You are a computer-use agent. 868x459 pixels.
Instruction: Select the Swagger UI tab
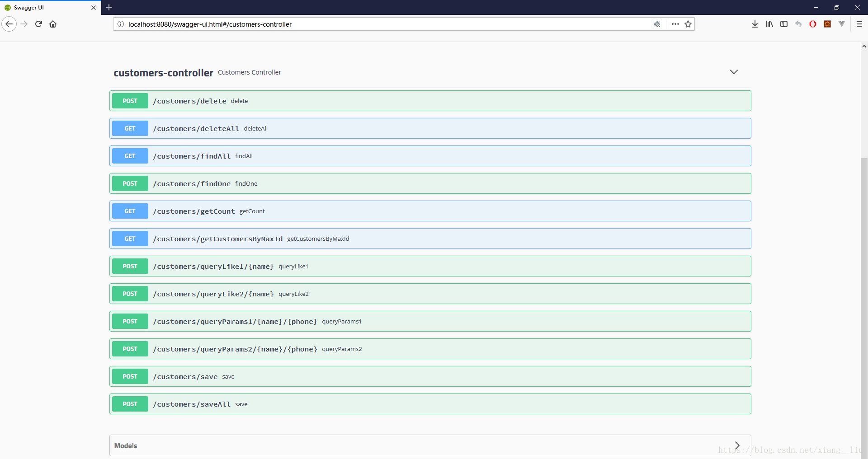tap(50, 8)
